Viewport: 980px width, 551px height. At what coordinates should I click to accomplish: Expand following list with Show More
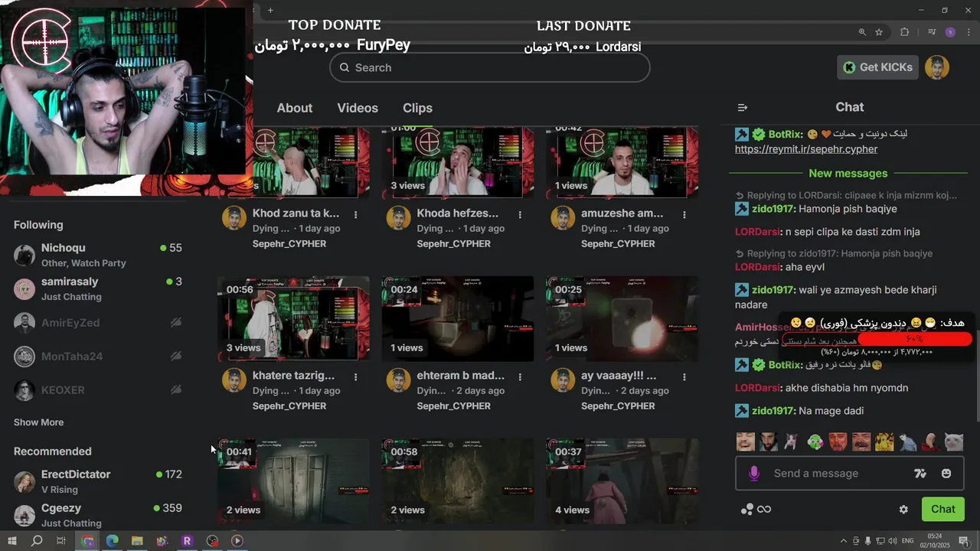pos(38,422)
